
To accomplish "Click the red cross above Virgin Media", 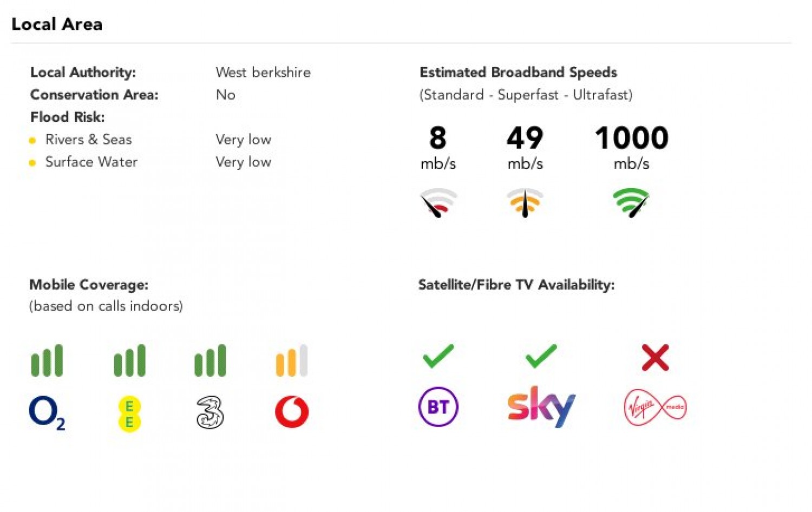I will [x=655, y=358].
